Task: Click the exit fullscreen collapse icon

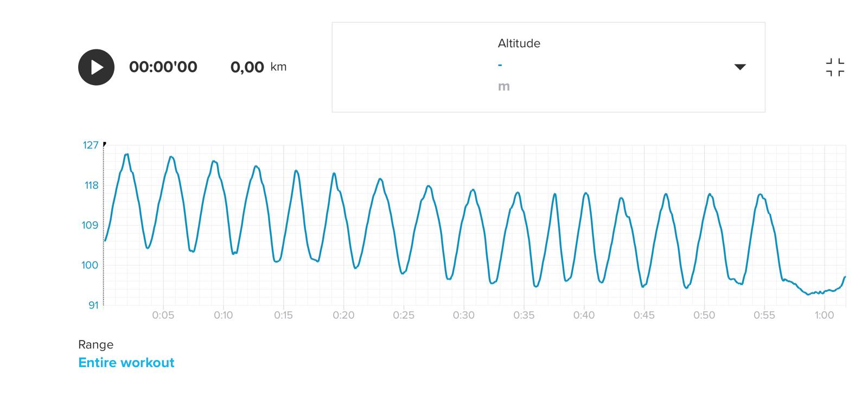Action: [x=835, y=67]
